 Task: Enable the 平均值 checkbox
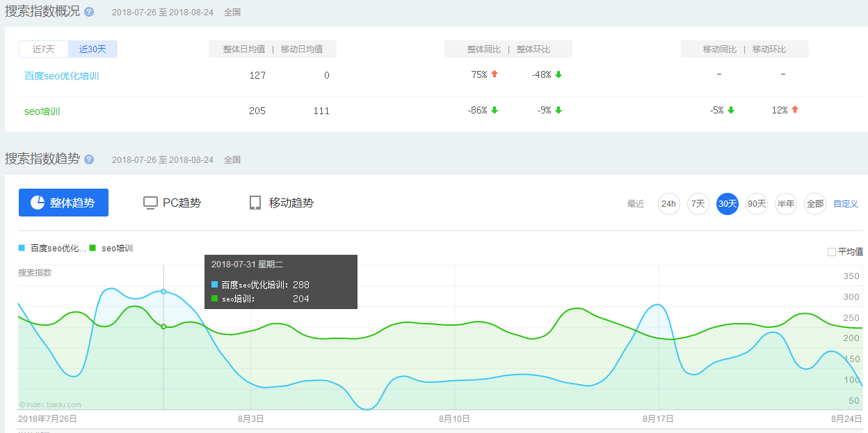coord(832,252)
